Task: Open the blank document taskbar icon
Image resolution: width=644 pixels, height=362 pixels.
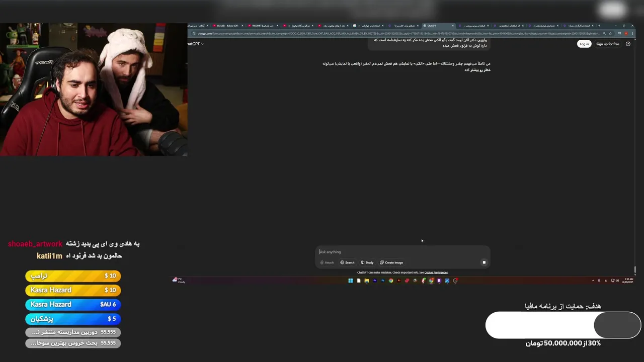Action: pyautogui.click(x=359, y=281)
